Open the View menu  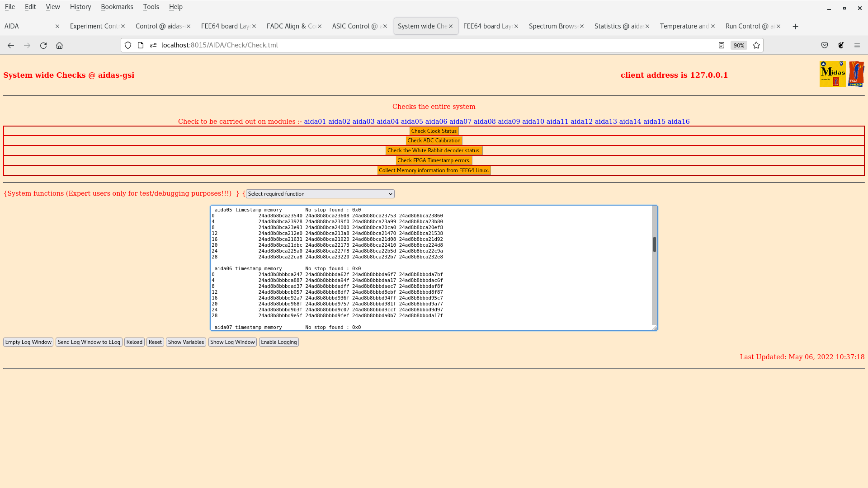[x=53, y=7]
